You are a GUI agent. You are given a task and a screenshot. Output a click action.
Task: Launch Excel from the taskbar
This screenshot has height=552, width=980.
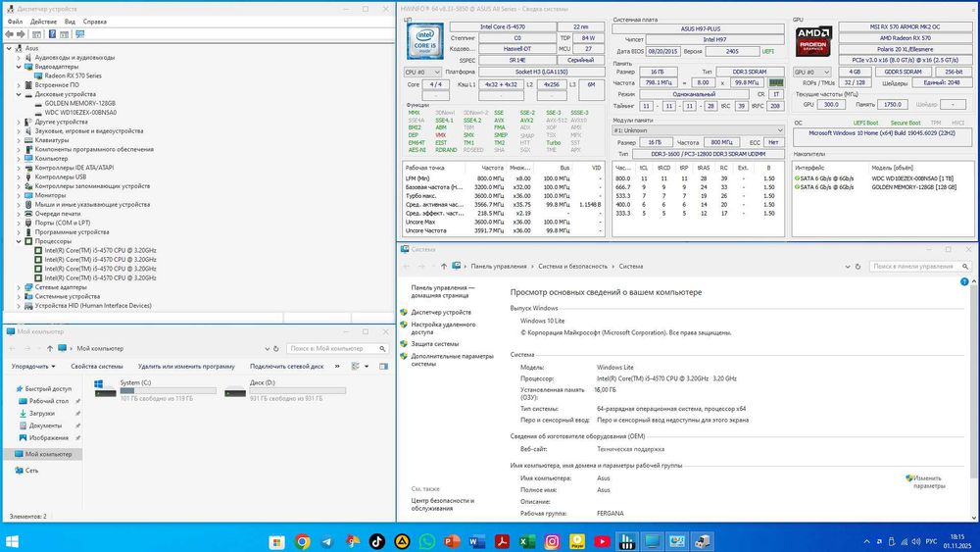point(527,541)
